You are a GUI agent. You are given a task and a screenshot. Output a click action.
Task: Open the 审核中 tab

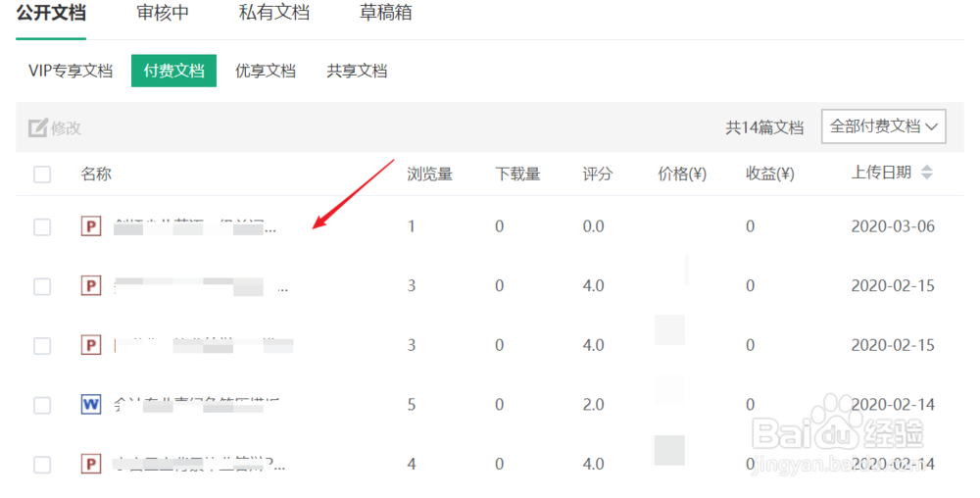coord(163,13)
